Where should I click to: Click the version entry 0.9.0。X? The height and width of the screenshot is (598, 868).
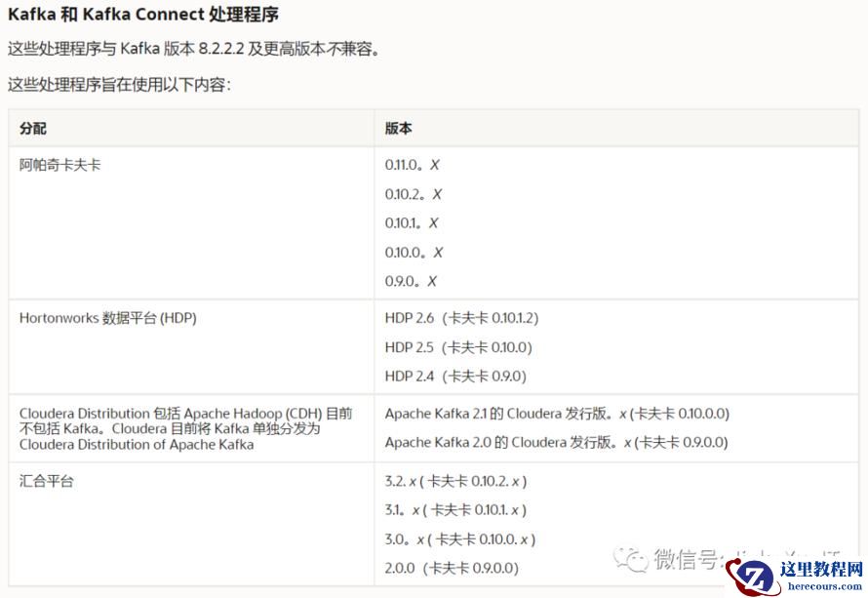click(x=411, y=281)
